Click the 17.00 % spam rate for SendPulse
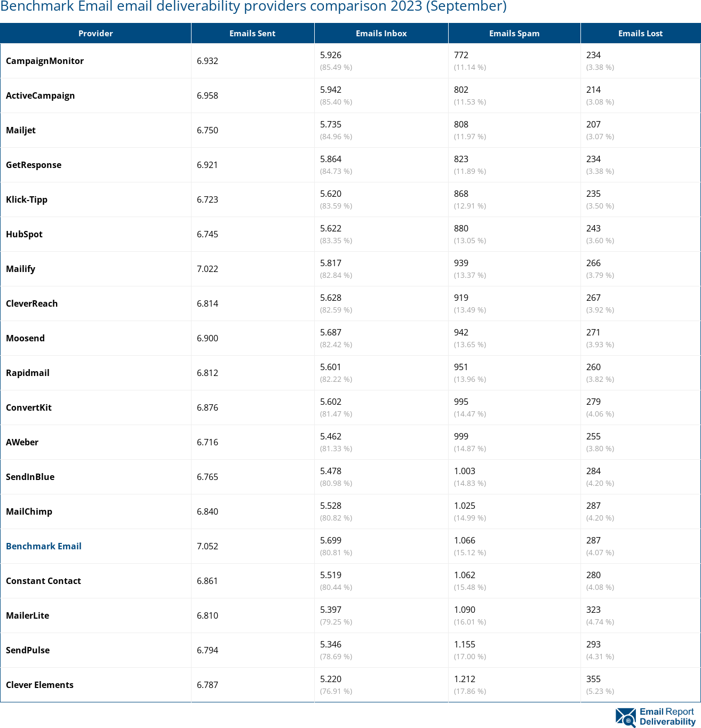Image resolution: width=701 pixels, height=728 pixels. (470, 657)
